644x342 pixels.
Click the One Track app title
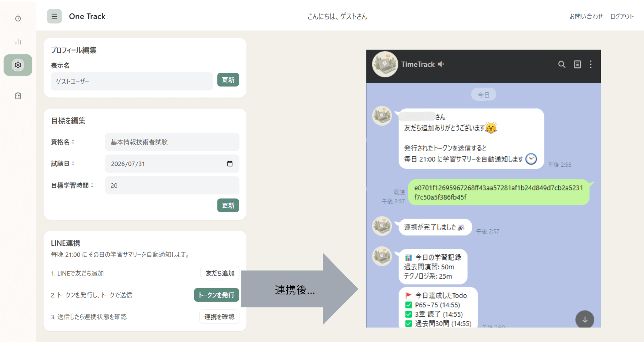87,16
